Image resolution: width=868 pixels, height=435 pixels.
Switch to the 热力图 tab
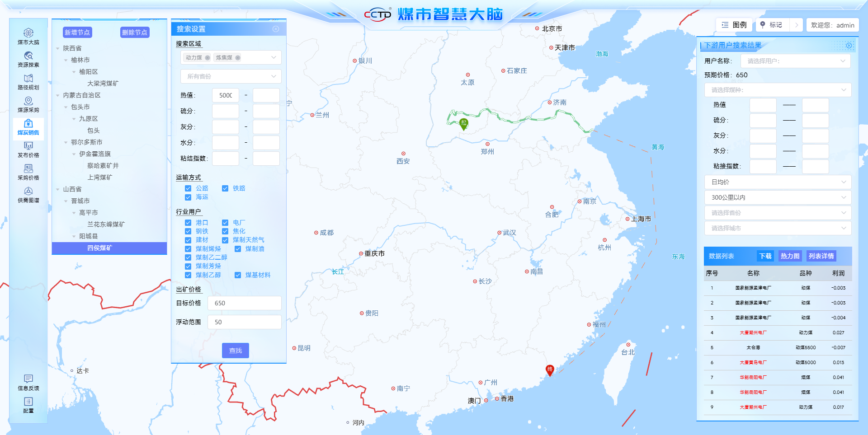point(790,256)
